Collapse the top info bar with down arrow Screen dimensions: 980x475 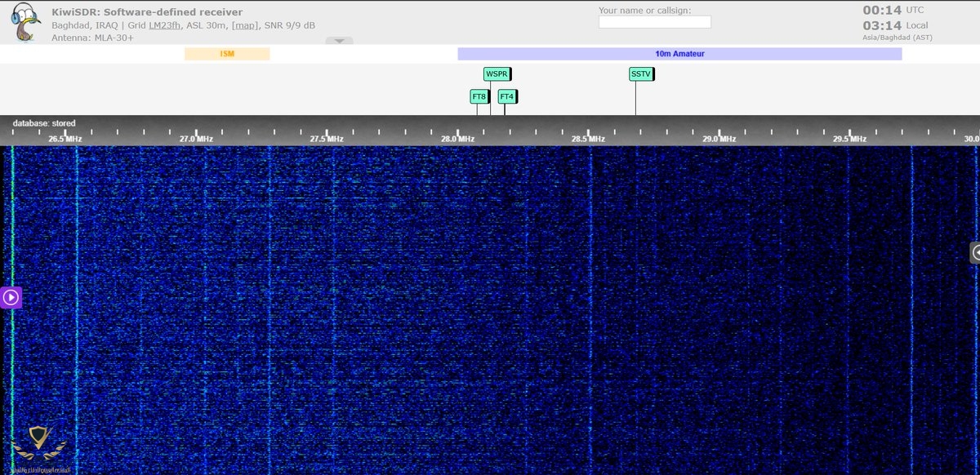pyautogui.click(x=339, y=41)
